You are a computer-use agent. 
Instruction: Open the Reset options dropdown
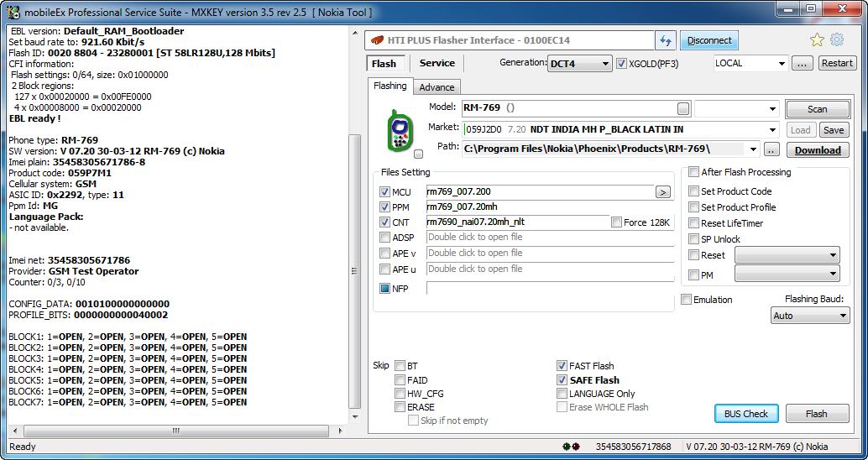coord(787,255)
